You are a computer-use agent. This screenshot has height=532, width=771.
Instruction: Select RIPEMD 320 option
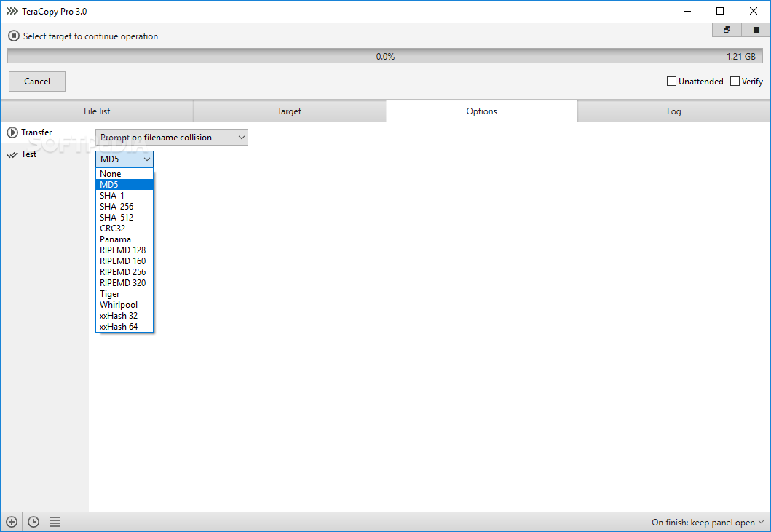pyautogui.click(x=124, y=282)
